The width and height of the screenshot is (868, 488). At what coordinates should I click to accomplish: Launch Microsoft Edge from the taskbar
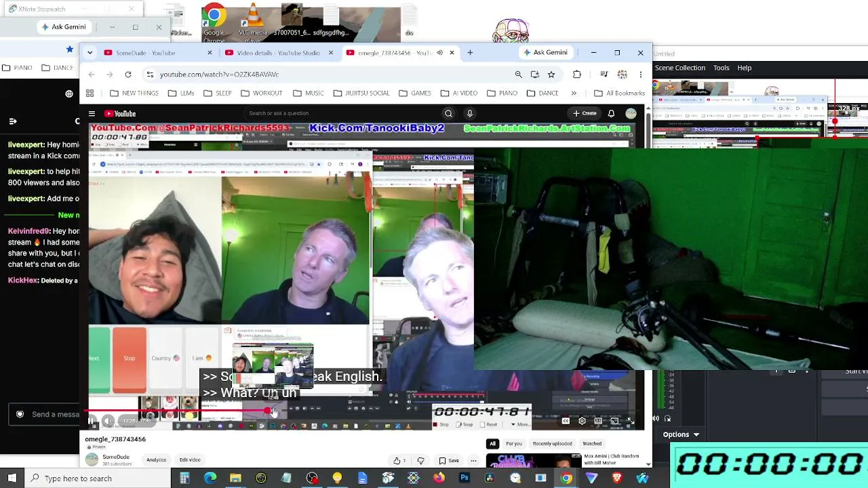coord(210,479)
